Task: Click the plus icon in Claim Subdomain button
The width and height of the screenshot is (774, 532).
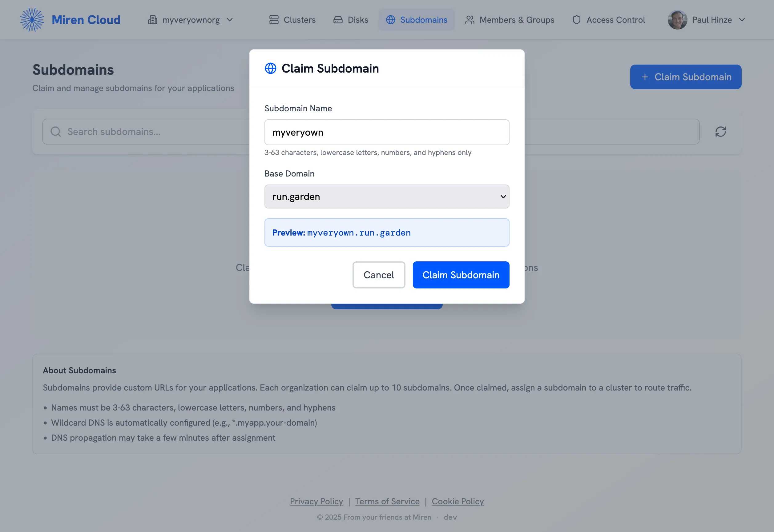Action: [x=645, y=77]
